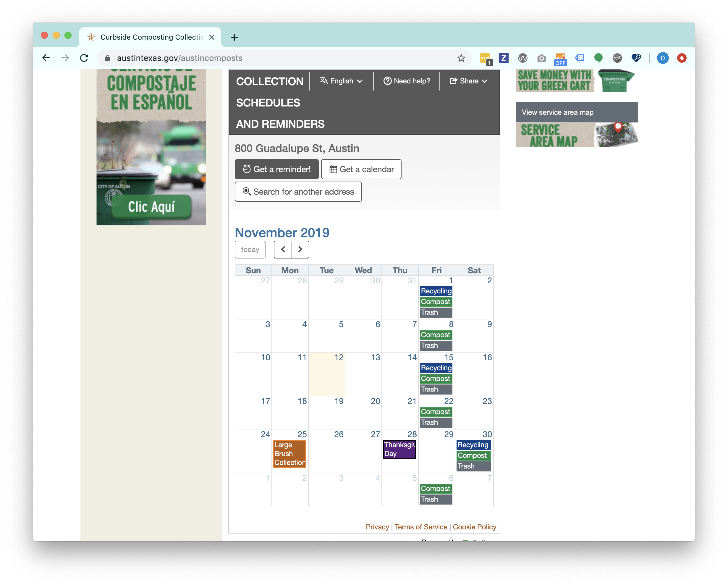Bookmark this page with the star icon
Screen dimensions: 728x585
tap(461, 58)
